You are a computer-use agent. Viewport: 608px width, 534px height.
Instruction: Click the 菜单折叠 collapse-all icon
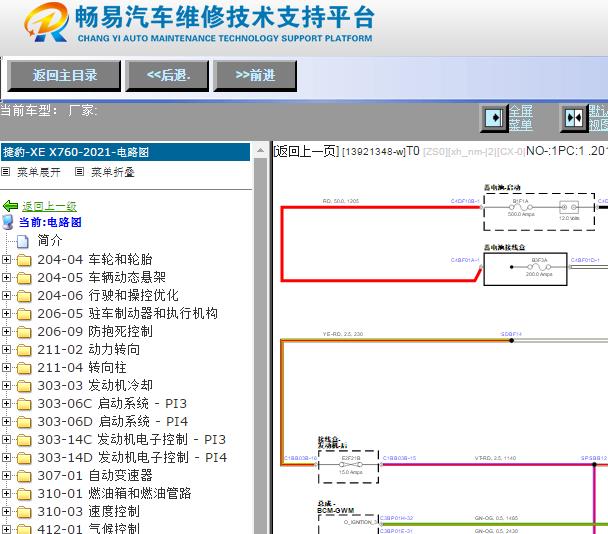point(79,171)
